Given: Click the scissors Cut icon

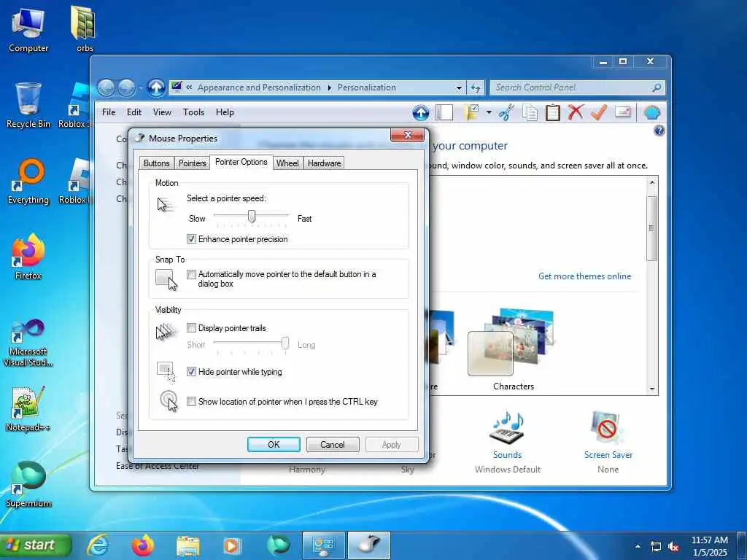Looking at the screenshot, I should pos(506,113).
